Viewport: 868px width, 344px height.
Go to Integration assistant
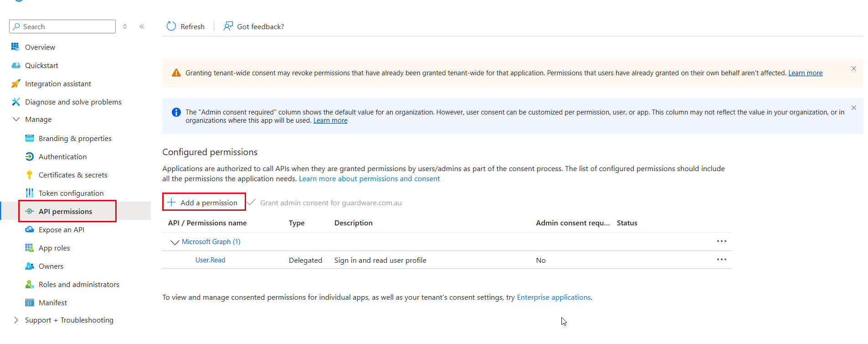pos(58,83)
